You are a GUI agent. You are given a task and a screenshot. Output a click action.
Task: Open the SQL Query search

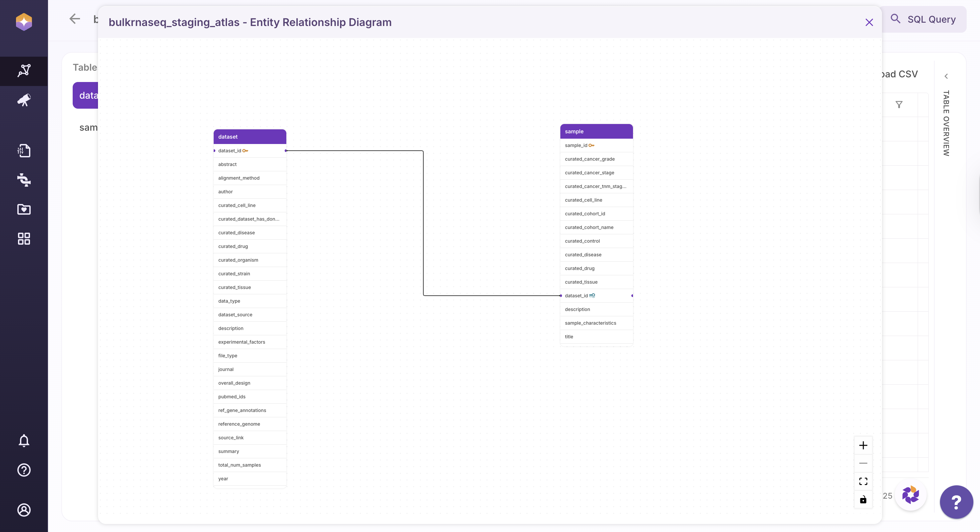(923, 19)
